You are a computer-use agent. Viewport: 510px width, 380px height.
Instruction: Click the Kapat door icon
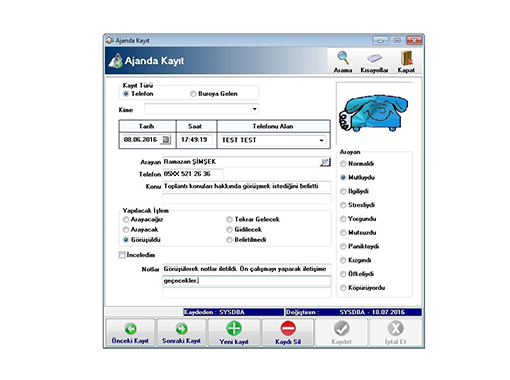coord(406,62)
